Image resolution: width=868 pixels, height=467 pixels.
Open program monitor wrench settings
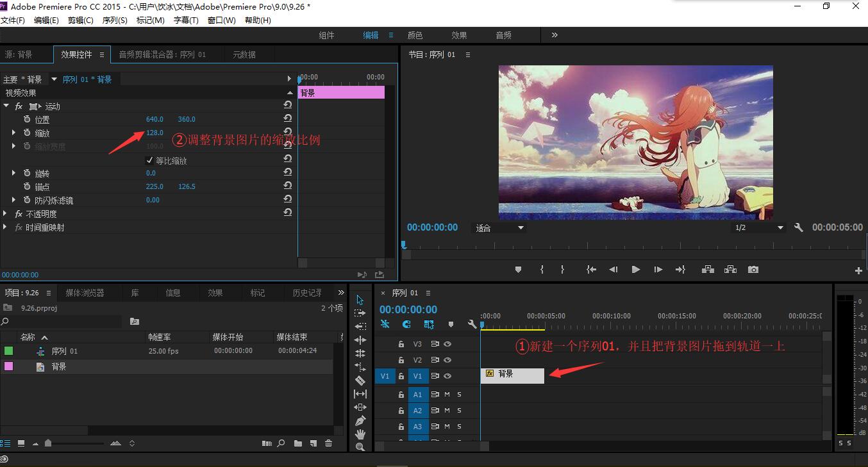(x=799, y=227)
